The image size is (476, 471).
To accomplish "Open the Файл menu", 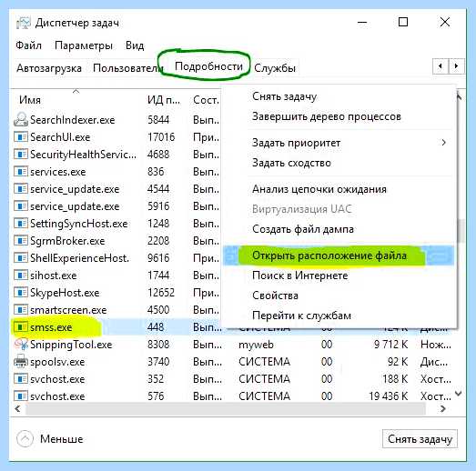I will 28,45.
